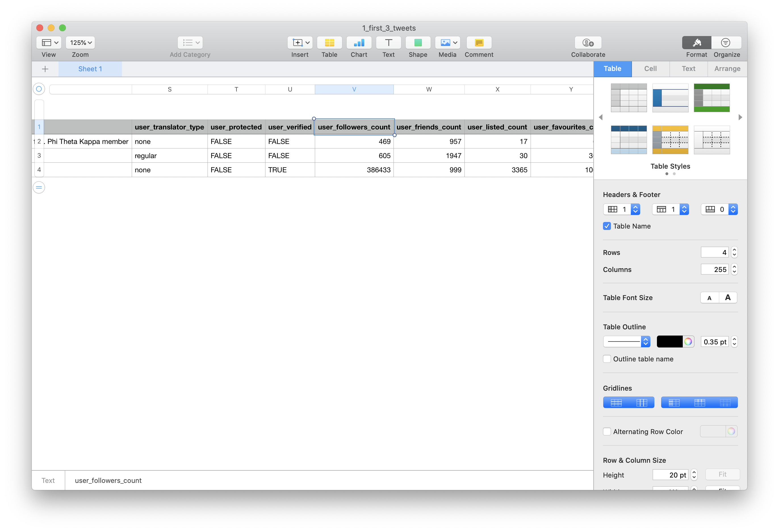Click row 3 number header
This screenshot has width=779, height=532.
[39, 156]
